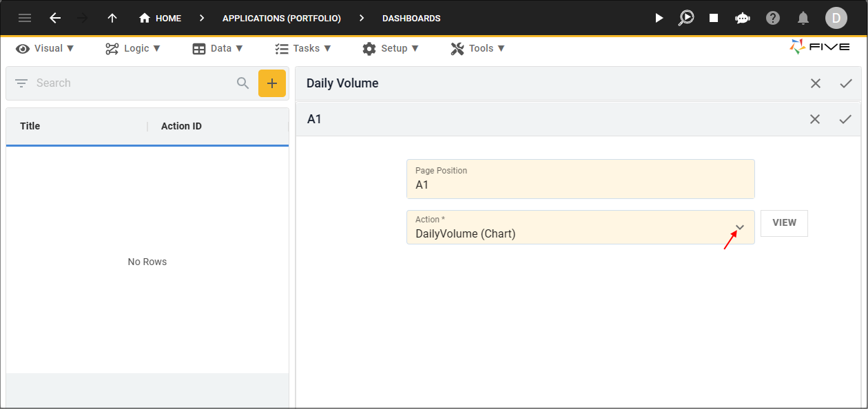Click the filter icon in search bar
Viewport: 868px width, 409px height.
tap(21, 83)
